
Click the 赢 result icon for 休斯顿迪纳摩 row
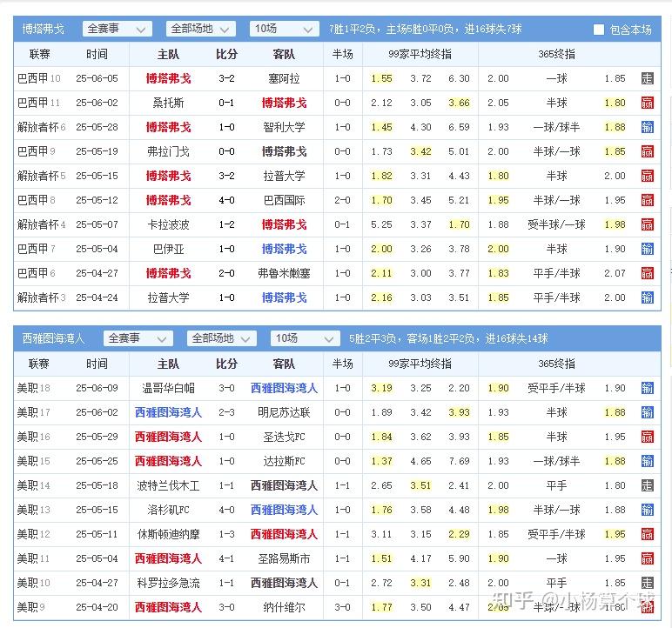coord(647,534)
